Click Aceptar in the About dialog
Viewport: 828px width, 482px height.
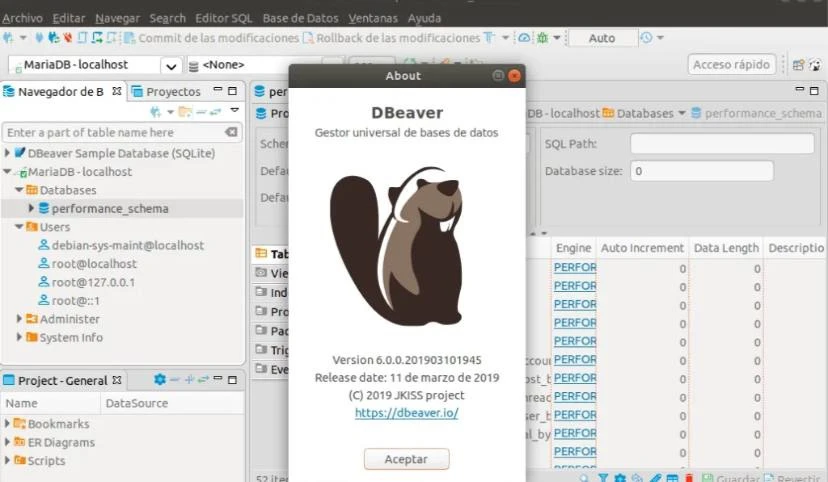tap(406, 459)
